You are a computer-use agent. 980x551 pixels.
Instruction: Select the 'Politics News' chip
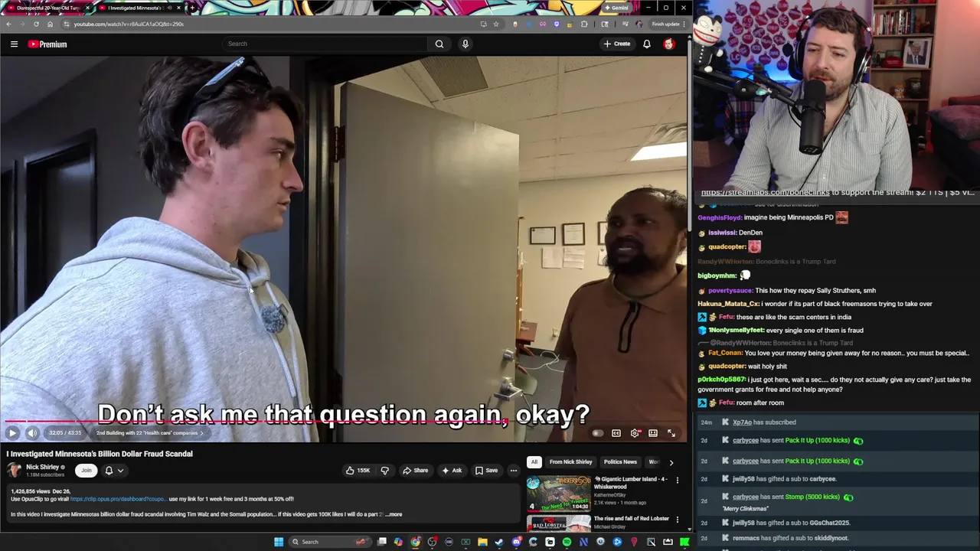620,462
